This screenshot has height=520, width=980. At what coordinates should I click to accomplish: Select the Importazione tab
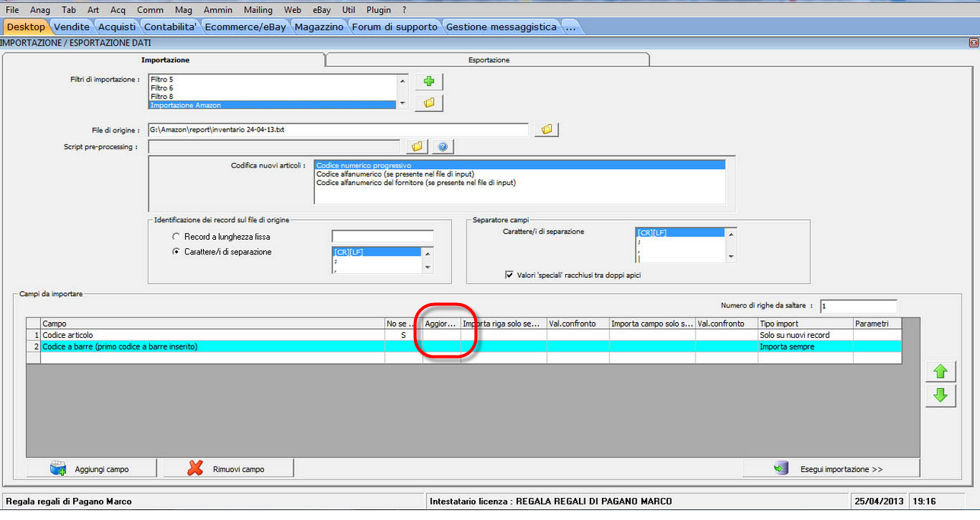pyautogui.click(x=165, y=59)
